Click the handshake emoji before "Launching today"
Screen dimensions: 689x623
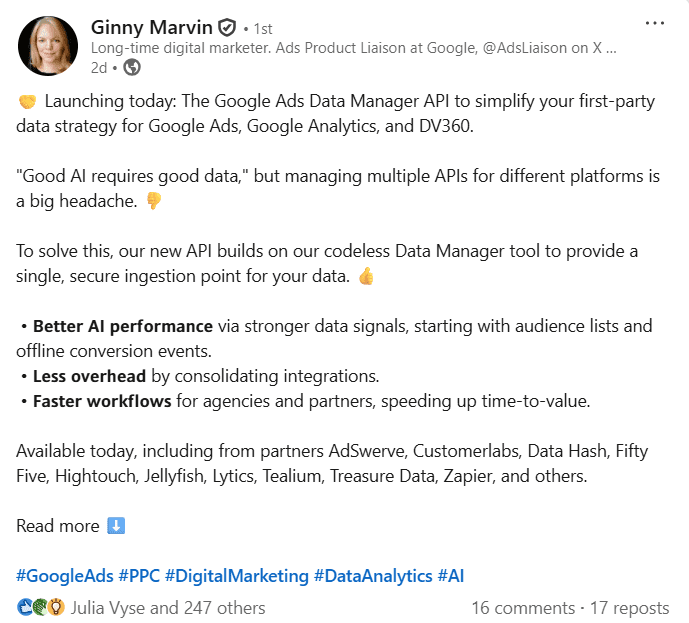point(26,101)
